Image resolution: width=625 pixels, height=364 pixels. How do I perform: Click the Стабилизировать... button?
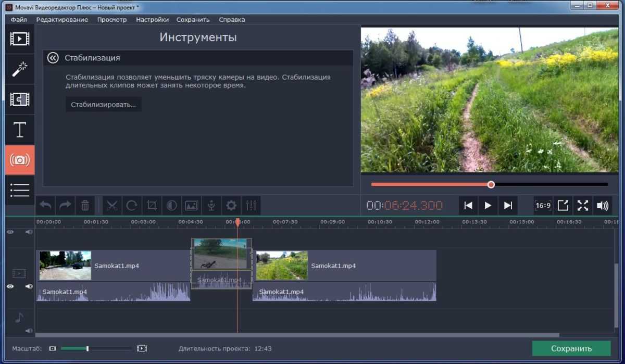[x=103, y=105]
